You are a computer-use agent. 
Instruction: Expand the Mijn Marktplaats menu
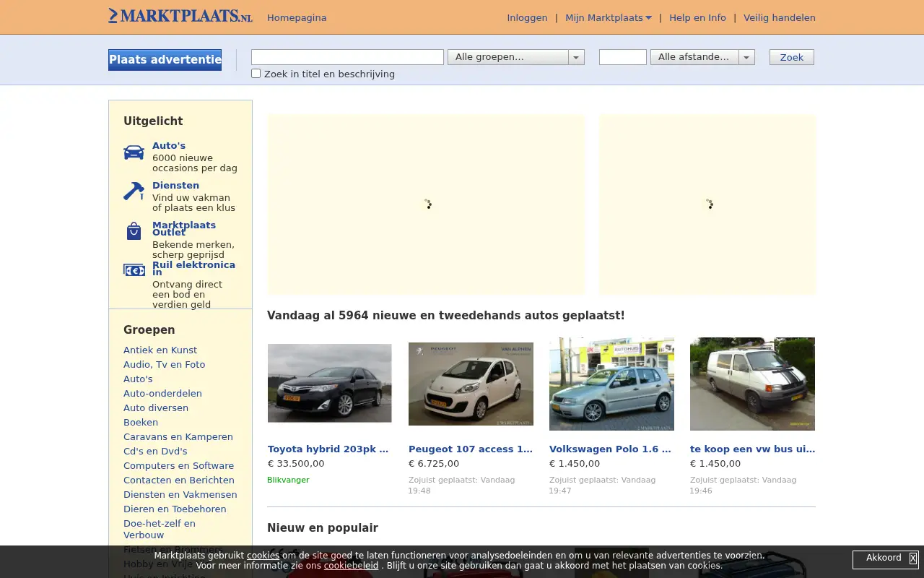pos(608,17)
